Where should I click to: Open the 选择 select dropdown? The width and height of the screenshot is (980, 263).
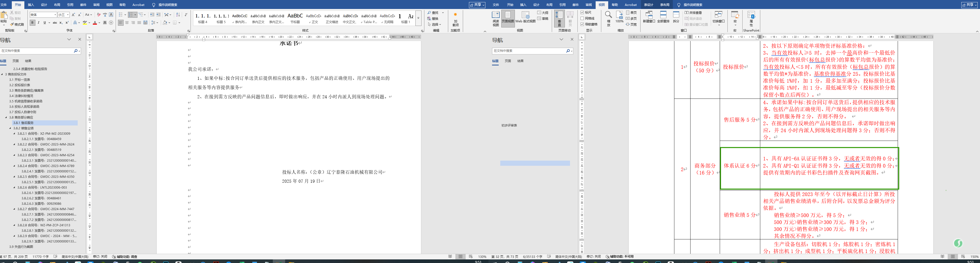[434, 24]
